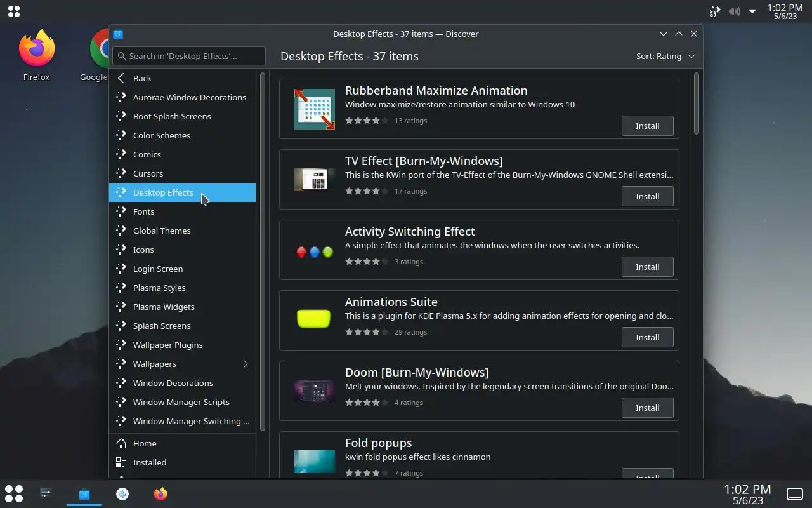
Task: Click the top-left overview grid icon
Action: coord(13,11)
